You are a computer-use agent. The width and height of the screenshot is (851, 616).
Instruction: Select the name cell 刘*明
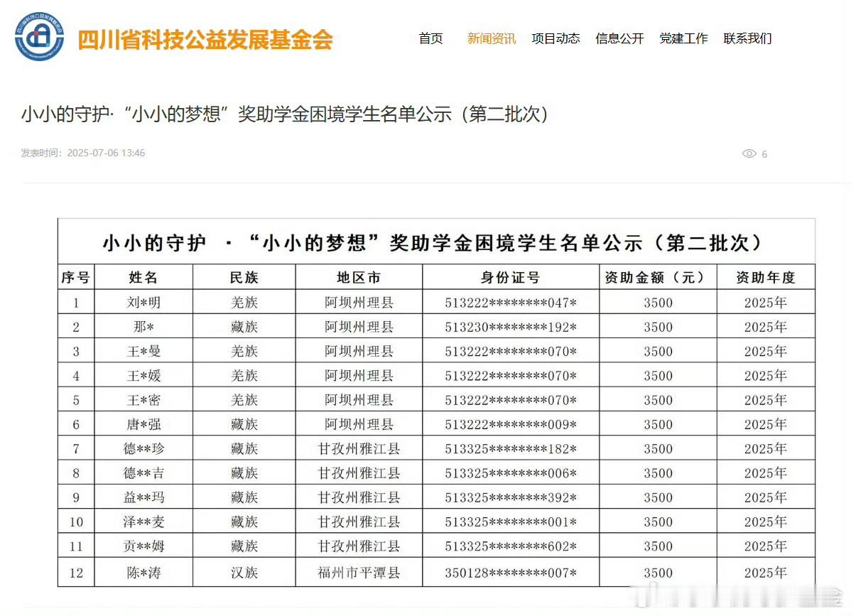coord(143,302)
